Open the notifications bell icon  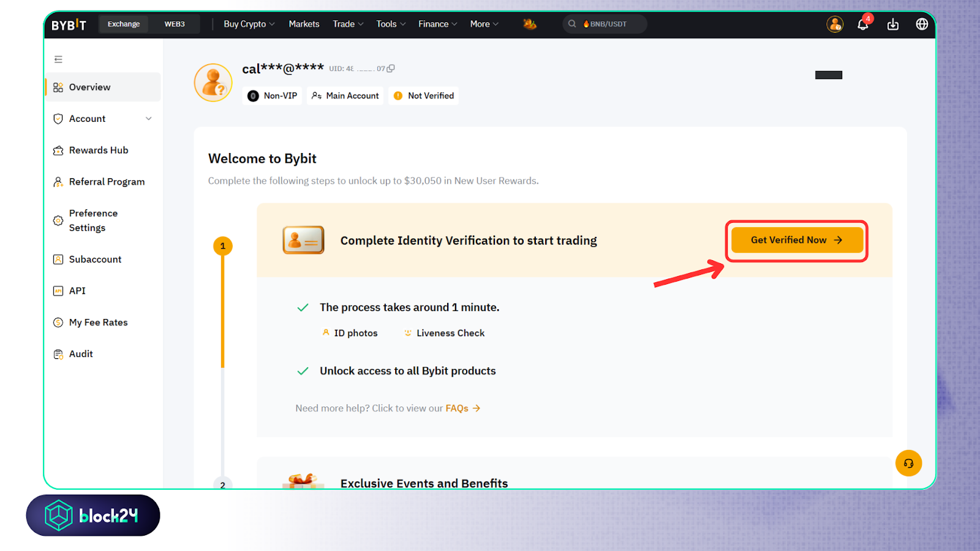863,24
